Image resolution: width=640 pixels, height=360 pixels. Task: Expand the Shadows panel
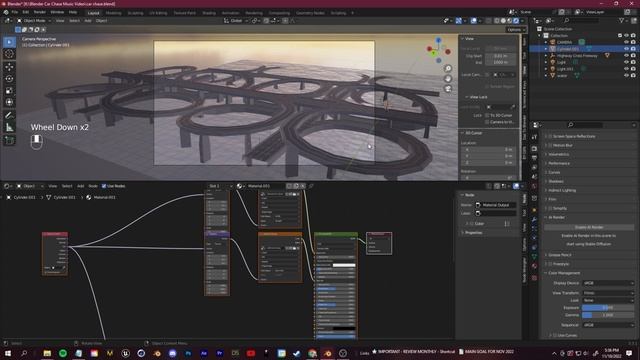click(555, 181)
